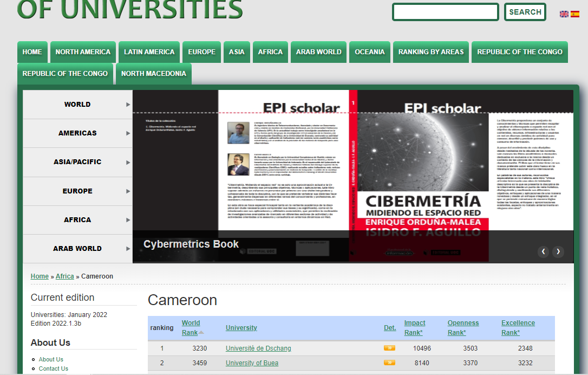Expand the ASIA/PACIFIC side menu

pyautogui.click(x=77, y=162)
